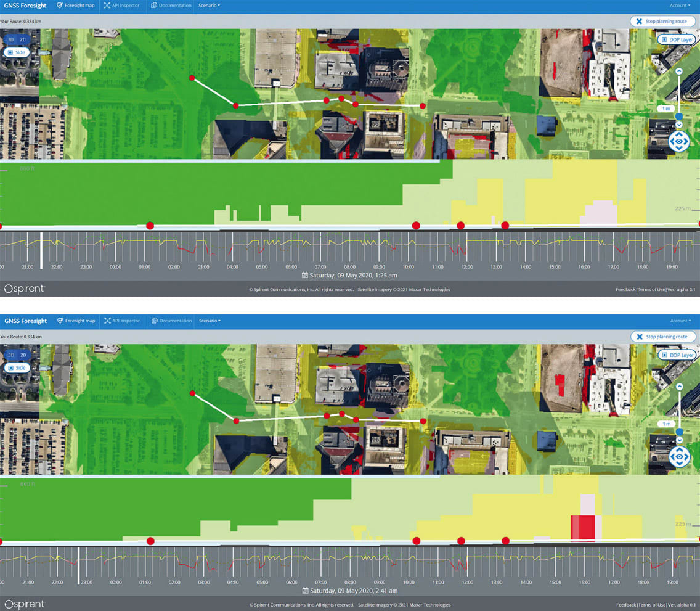
Task: Click Feedback link in lower footer
Action: 626,605
